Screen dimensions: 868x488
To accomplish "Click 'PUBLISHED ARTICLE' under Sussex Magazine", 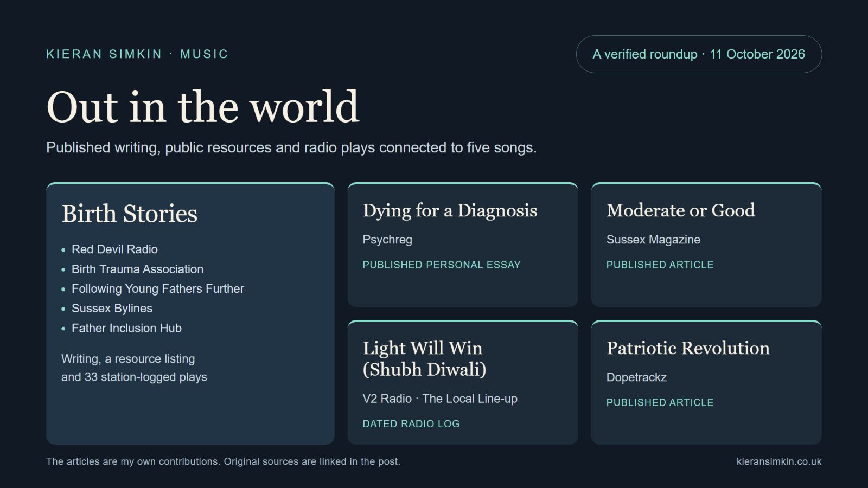I will [x=660, y=265].
